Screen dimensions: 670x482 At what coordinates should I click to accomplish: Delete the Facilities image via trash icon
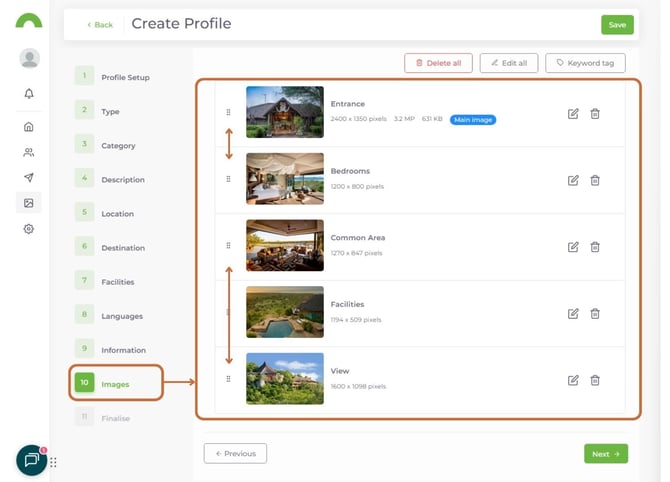point(595,313)
